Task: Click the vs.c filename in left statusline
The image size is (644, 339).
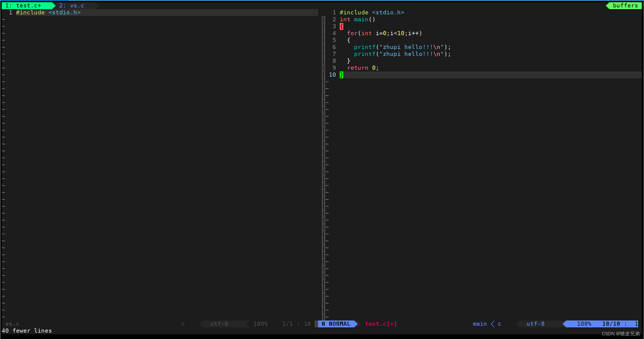Action: [x=12, y=324]
